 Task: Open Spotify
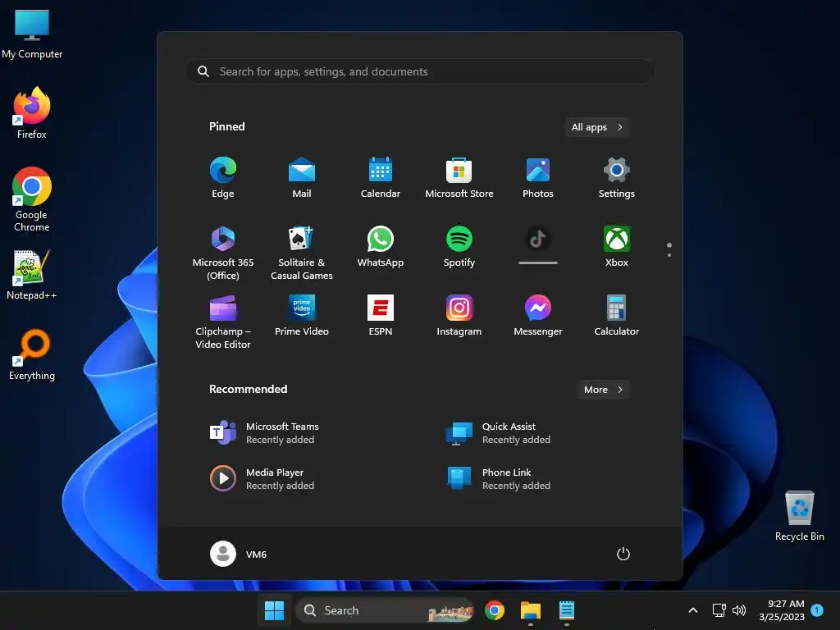(459, 247)
